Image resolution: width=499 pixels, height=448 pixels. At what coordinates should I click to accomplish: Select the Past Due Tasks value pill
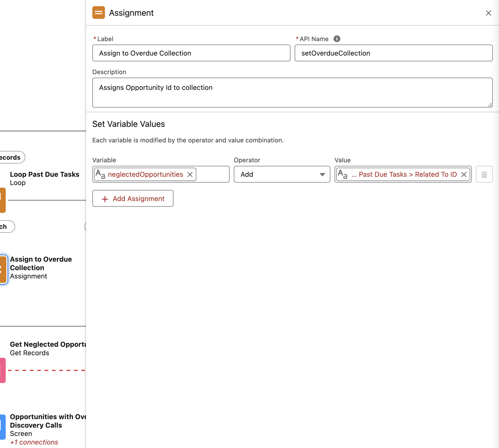pyautogui.click(x=403, y=175)
